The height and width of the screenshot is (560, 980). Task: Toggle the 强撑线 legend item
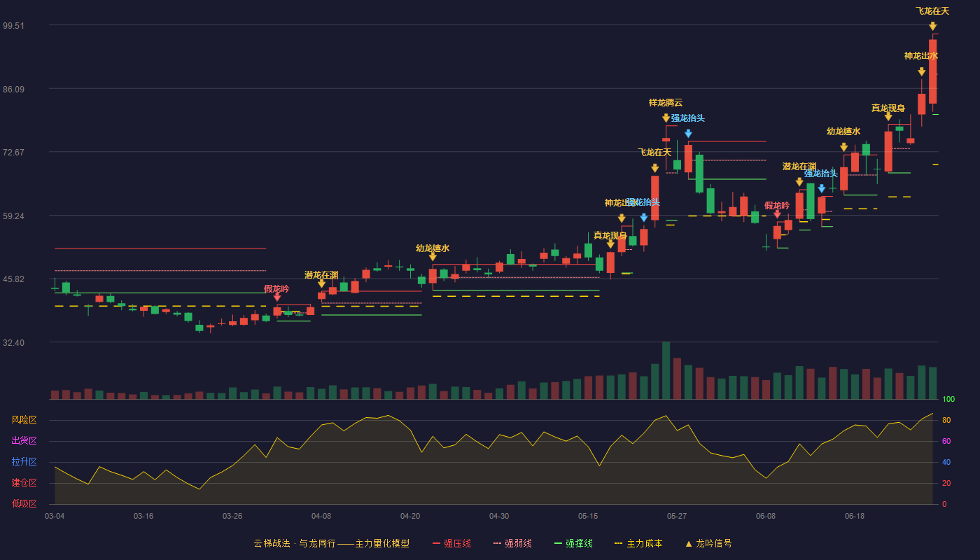pyautogui.click(x=573, y=543)
